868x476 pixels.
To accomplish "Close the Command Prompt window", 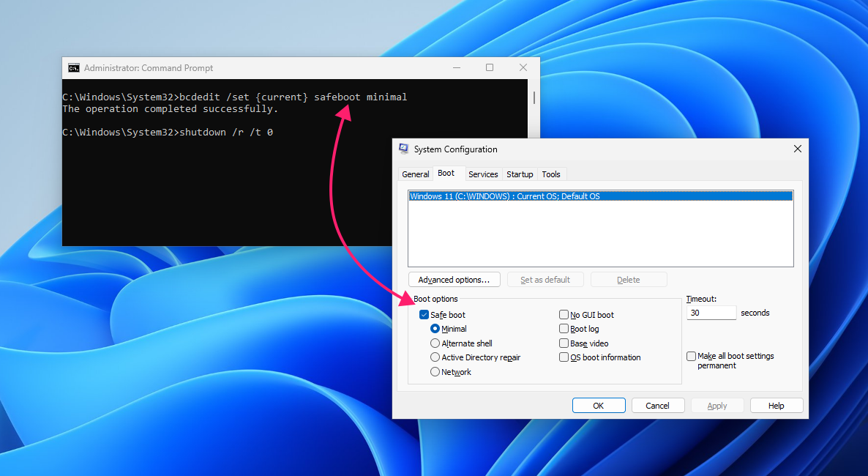I will [523, 67].
